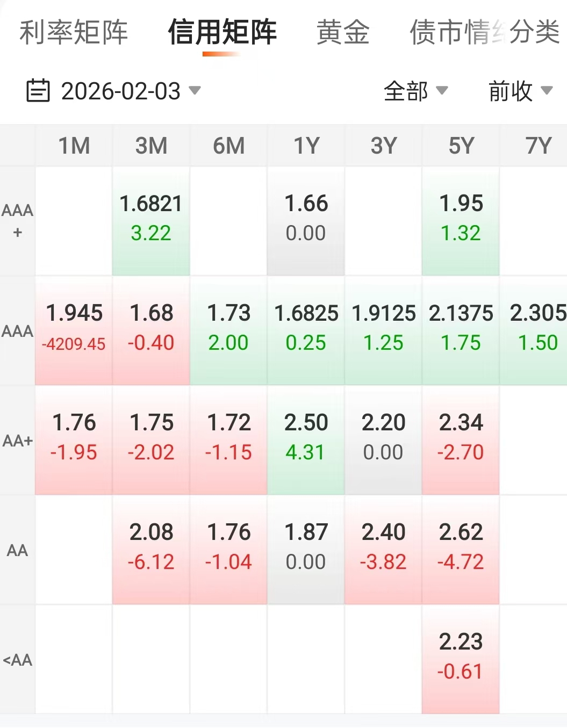Click the 1M column header
The height and width of the screenshot is (728, 567).
(x=74, y=146)
